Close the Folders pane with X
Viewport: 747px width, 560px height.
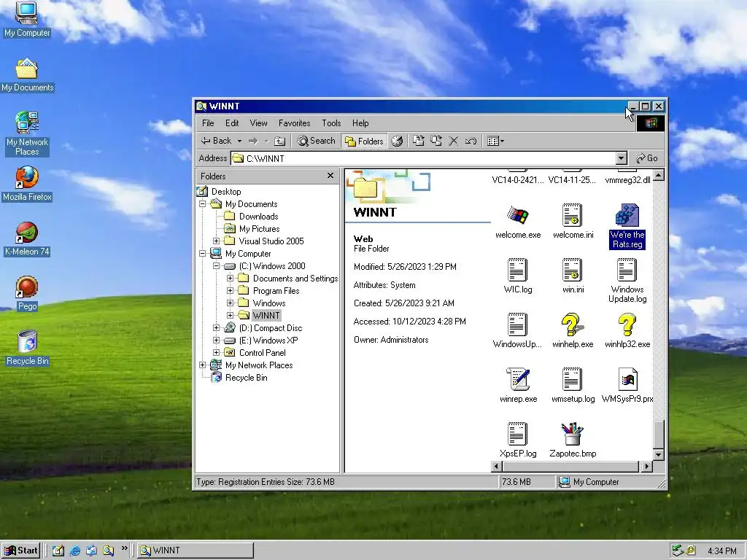click(330, 176)
